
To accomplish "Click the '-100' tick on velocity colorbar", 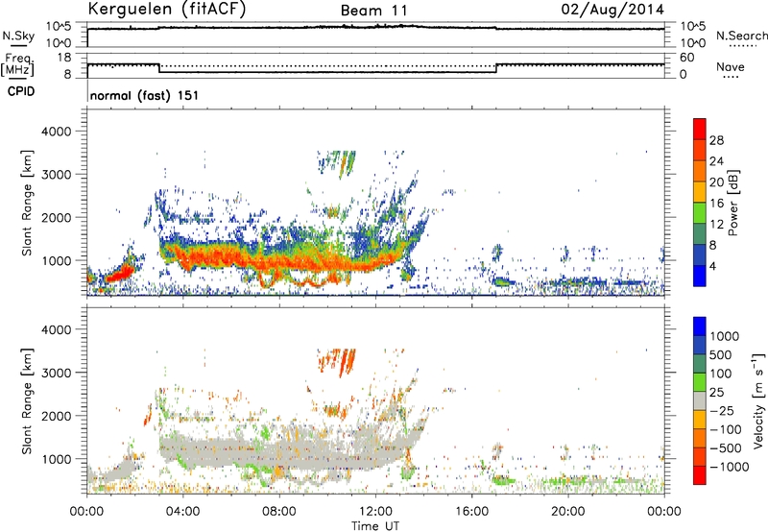I will [x=725, y=429].
